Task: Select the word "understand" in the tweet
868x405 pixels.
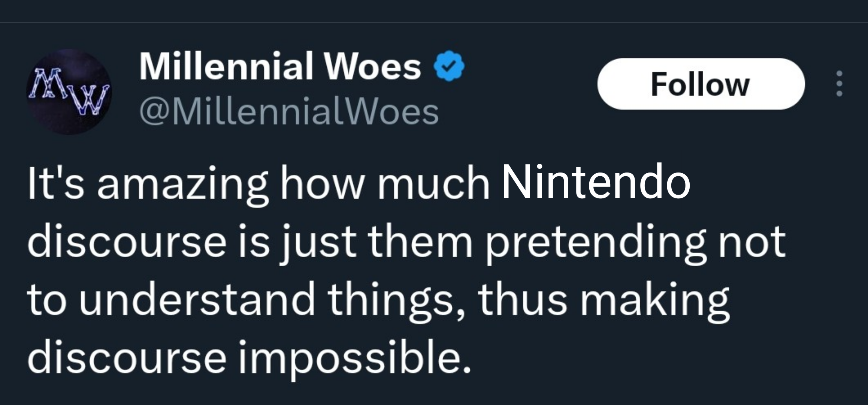Action: click(197, 300)
